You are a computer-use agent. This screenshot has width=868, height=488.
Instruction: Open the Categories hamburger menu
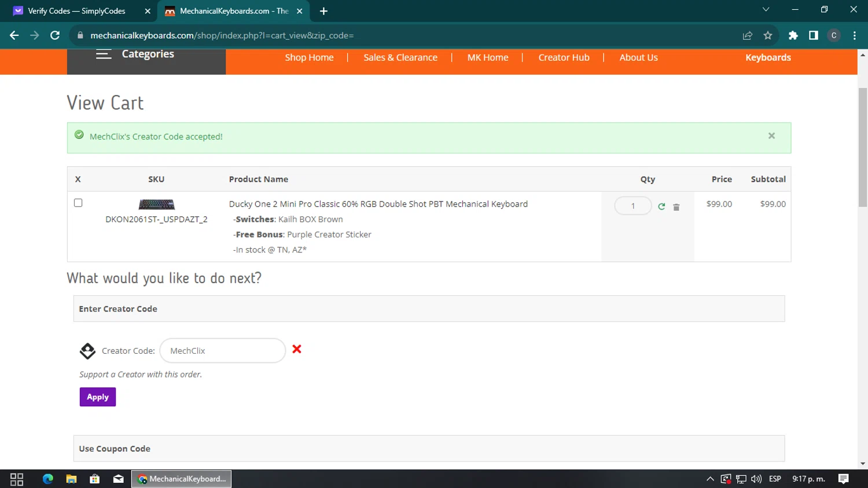click(104, 54)
